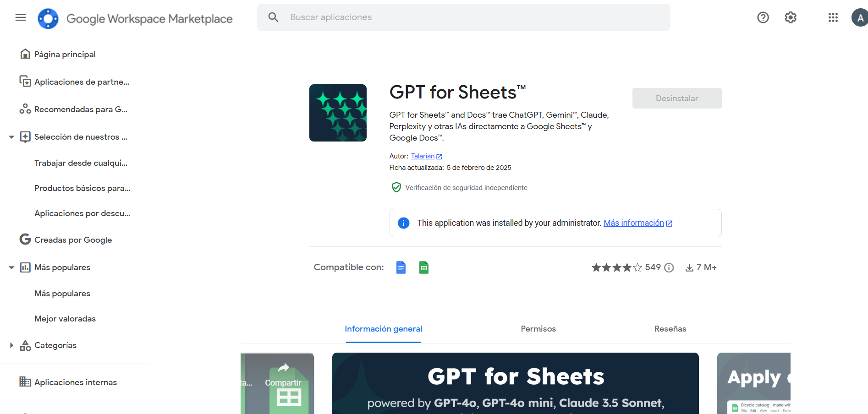Screen dimensions: 868x414
Task: Collapse the Selección de nuestros section
Action: click(11, 137)
